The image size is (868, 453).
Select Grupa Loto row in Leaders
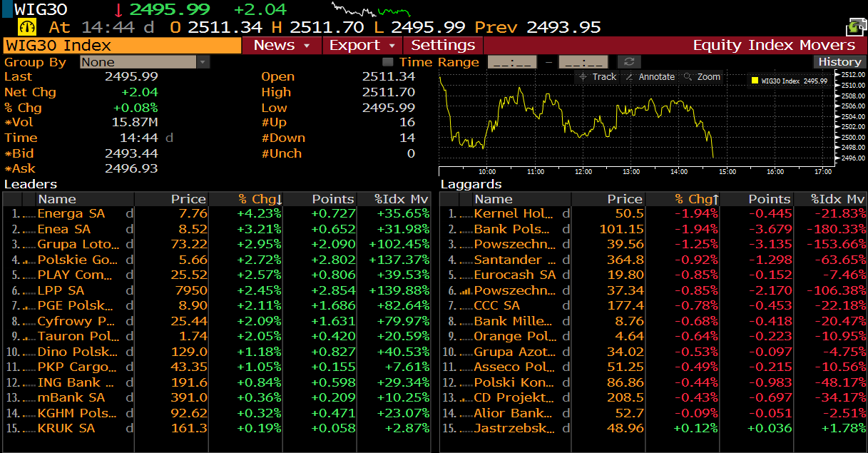point(217,245)
